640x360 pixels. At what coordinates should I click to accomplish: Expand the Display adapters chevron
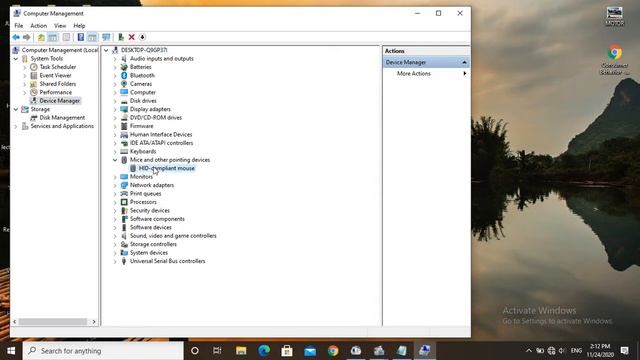tap(115, 109)
